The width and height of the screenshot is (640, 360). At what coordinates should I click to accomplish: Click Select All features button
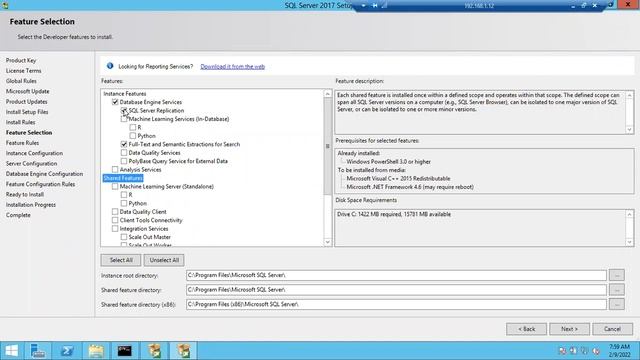tap(121, 260)
